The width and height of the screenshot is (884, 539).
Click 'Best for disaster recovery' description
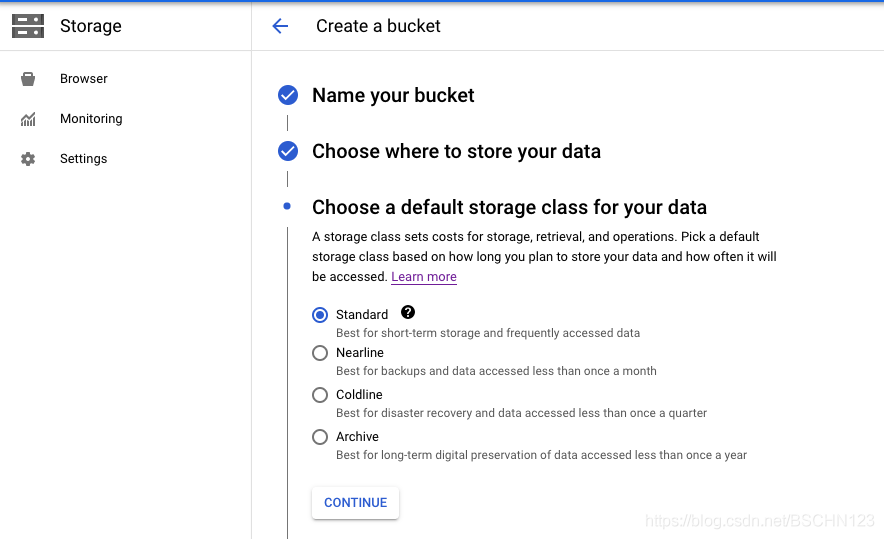coord(521,413)
